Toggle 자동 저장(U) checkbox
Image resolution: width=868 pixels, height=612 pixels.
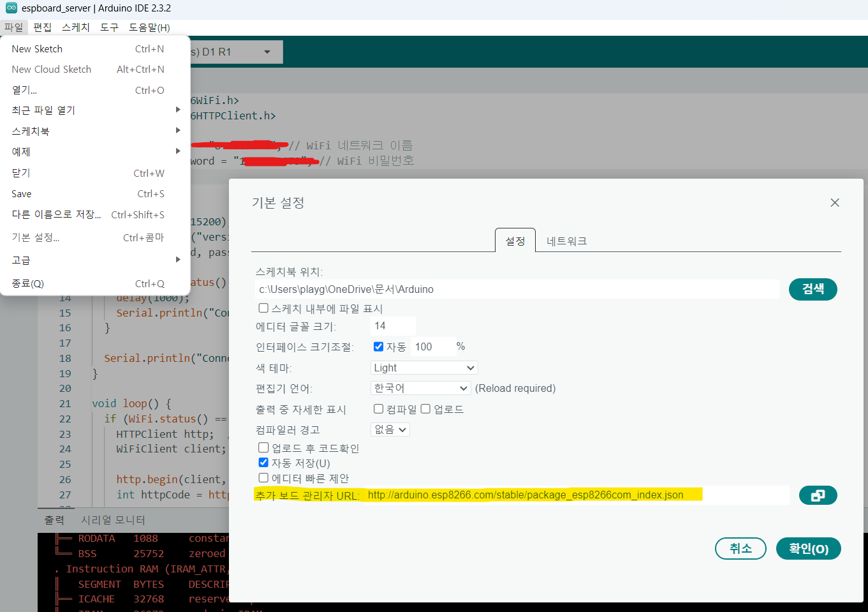(263, 463)
